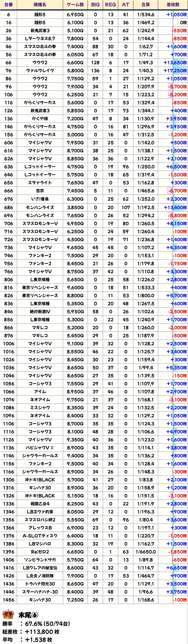This screenshot has width=188, height=644.
Task: Click the ゾンビランドサガ machine row name
Action: click(40, 560)
